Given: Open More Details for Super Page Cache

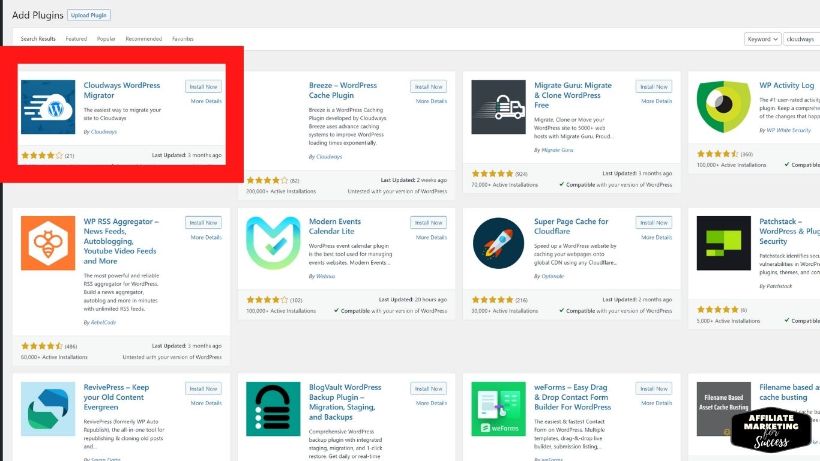Looking at the screenshot, I should (x=656, y=237).
